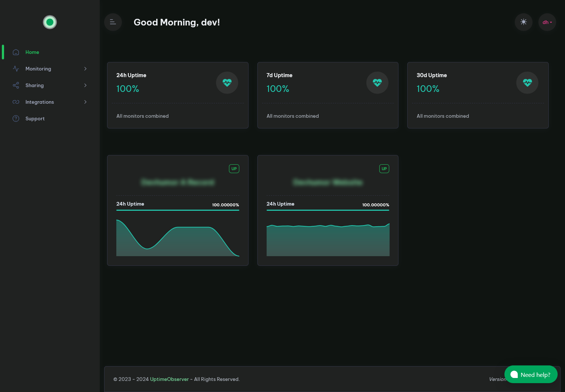The width and height of the screenshot is (565, 392).
Task: Click the 24h Uptime heartbeat icon
Action: 227,83
